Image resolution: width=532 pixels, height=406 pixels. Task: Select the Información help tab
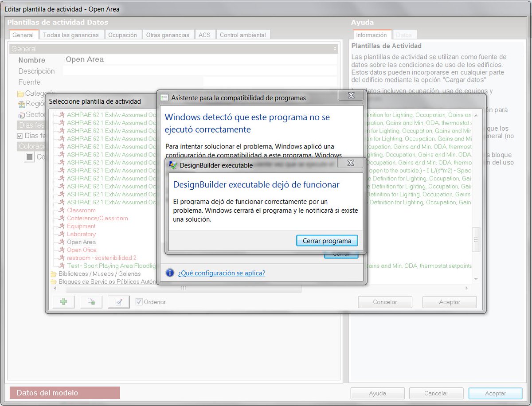(x=372, y=35)
